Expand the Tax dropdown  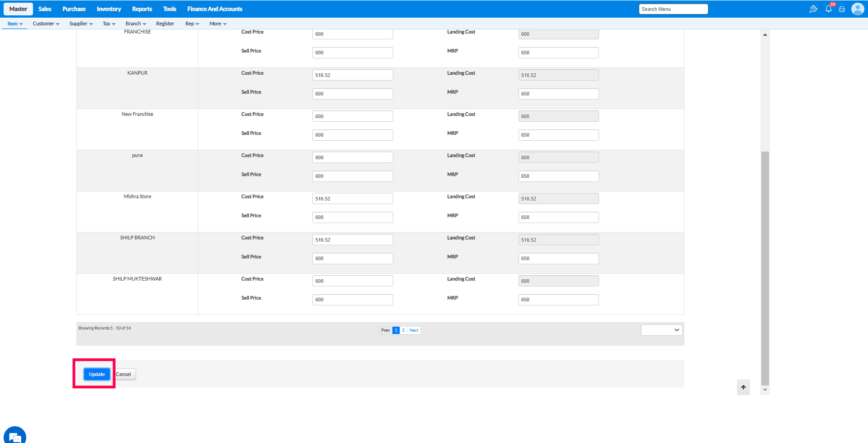tap(109, 24)
